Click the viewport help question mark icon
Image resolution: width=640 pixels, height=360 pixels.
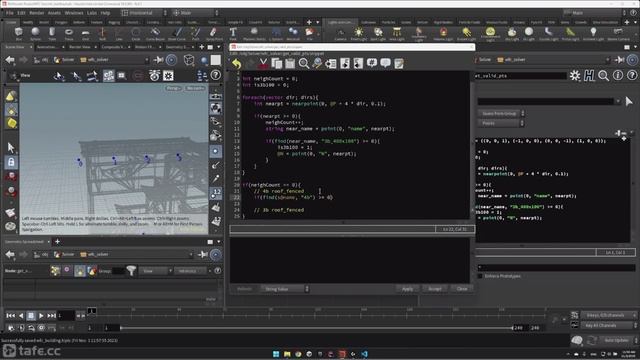216,75
